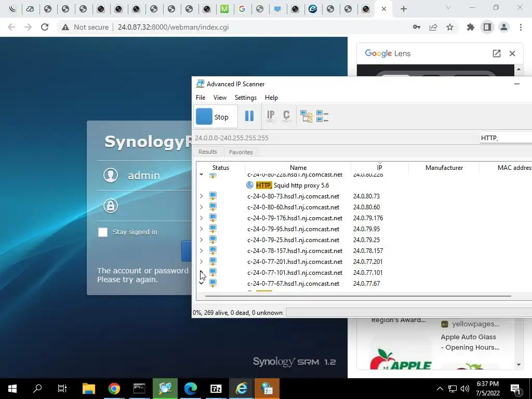Toggle the Chrome side panel icon
Image resolution: width=532 pixels, height=399 pixels.
[487, 27]
